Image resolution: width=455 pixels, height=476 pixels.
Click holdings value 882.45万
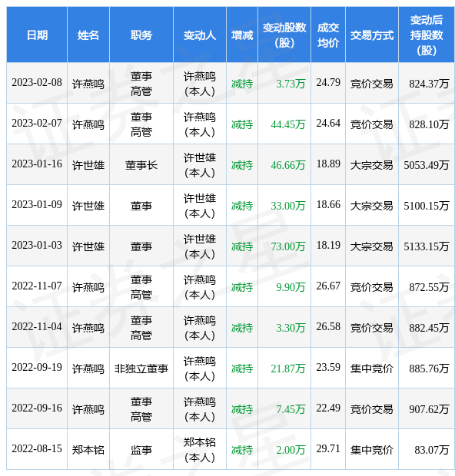(x=429, y=328)
